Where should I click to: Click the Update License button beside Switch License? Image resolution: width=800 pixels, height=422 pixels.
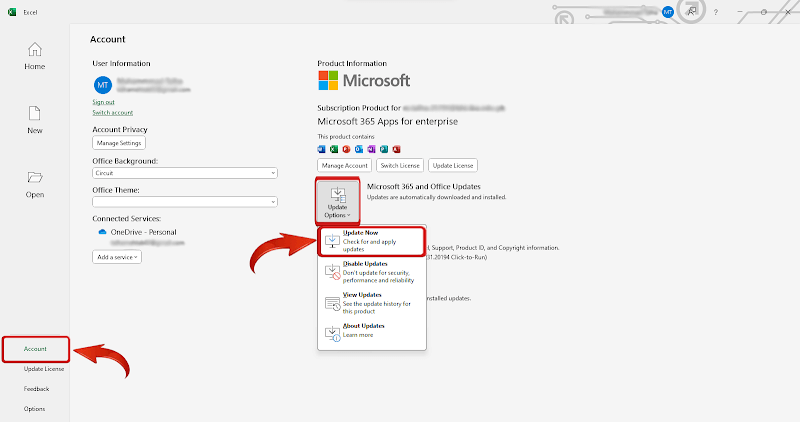(453, 165)
